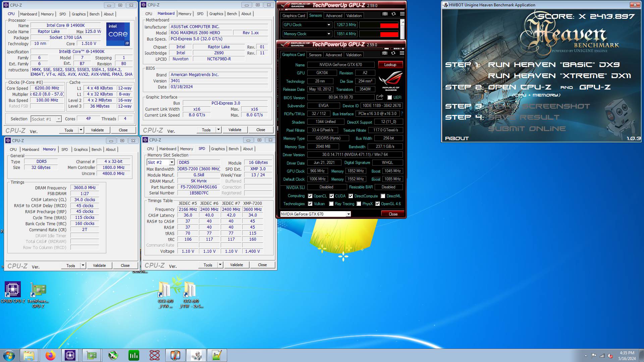The height and width of the screenshot is (362, 644).
Task: Open About tab in CPU-Z Memory window
Action: [111, 149]
